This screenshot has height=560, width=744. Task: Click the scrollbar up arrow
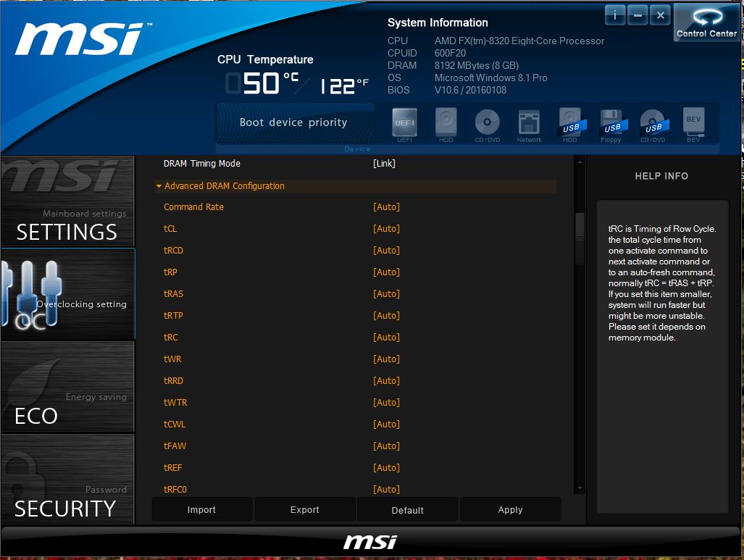580,162
